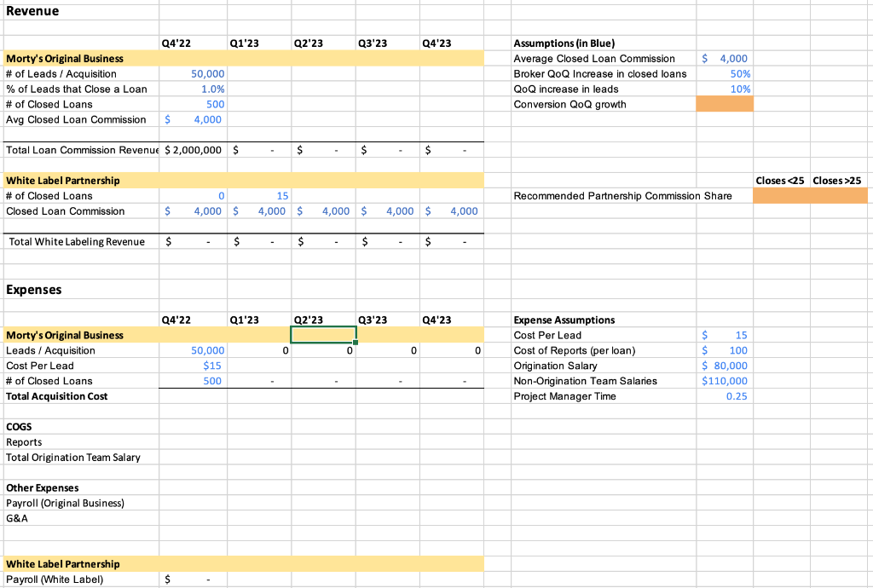Click the '# of Leads / Acquisition' label
Screen dimensions: 873x588
coord(61,74)
